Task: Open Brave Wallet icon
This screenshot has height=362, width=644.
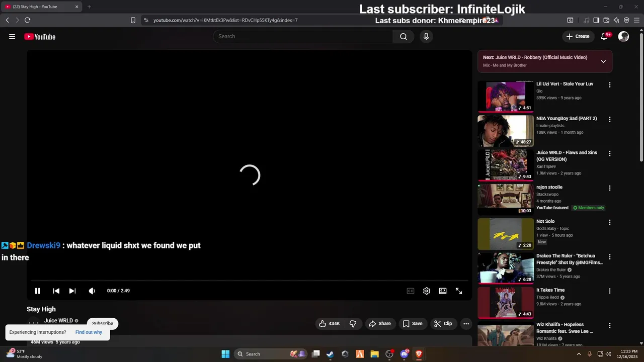Action: click(x=606, y=20)
